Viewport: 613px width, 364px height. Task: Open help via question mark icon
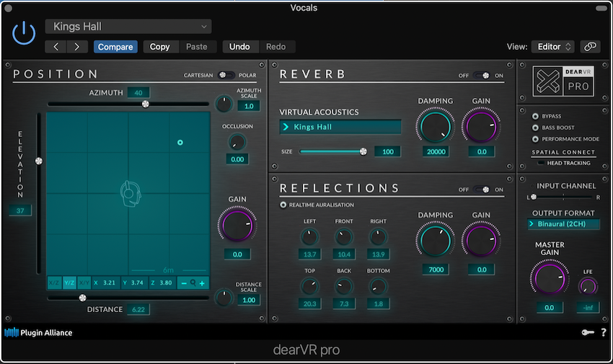click(x=603, y=332)
